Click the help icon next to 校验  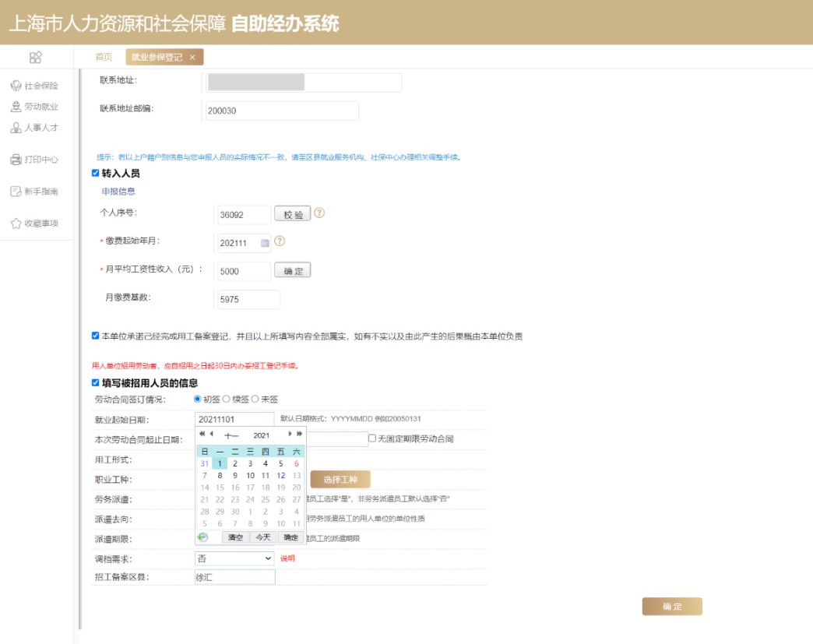(319, 213)
